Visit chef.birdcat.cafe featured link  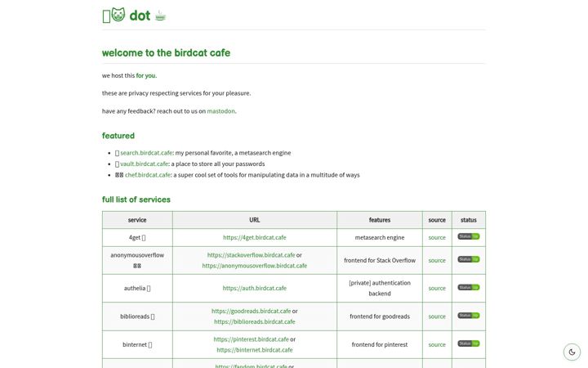tap(148, 175)
